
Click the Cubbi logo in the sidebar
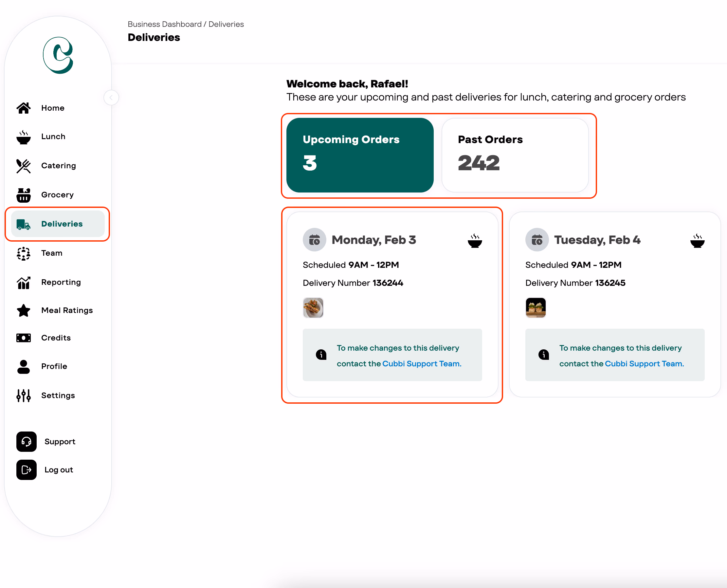58,55
